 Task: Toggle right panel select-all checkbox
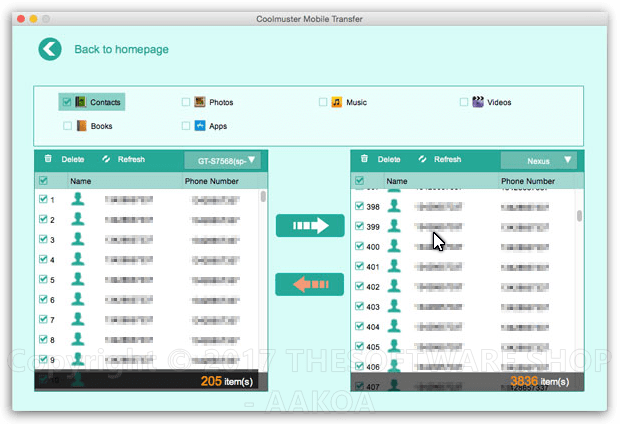pos(359,181)
